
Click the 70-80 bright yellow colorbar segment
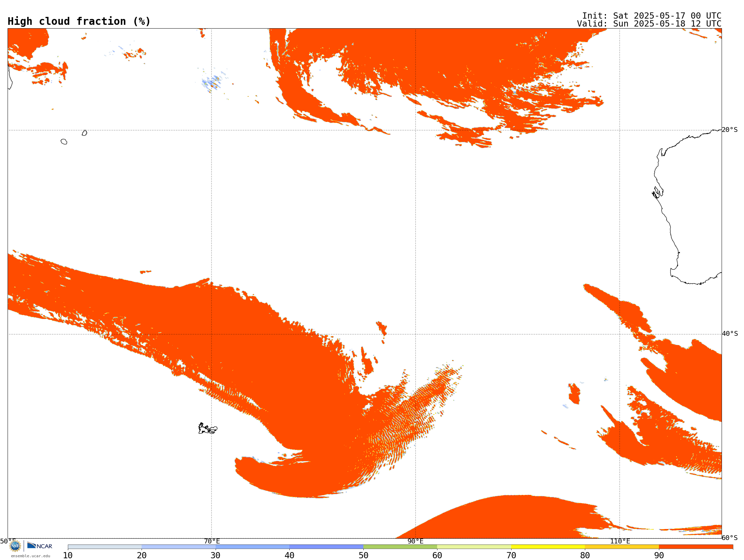tap(548, 547)
